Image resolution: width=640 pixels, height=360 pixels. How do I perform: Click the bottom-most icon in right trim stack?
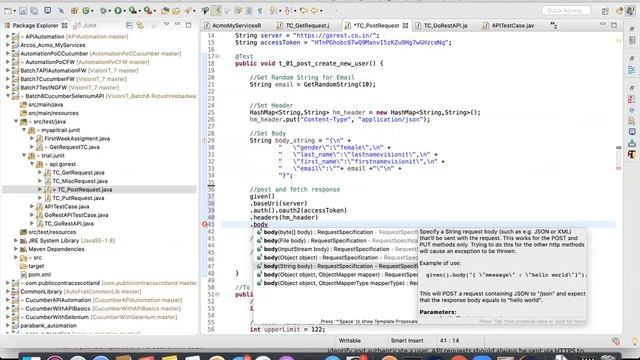tap(632, 154)
